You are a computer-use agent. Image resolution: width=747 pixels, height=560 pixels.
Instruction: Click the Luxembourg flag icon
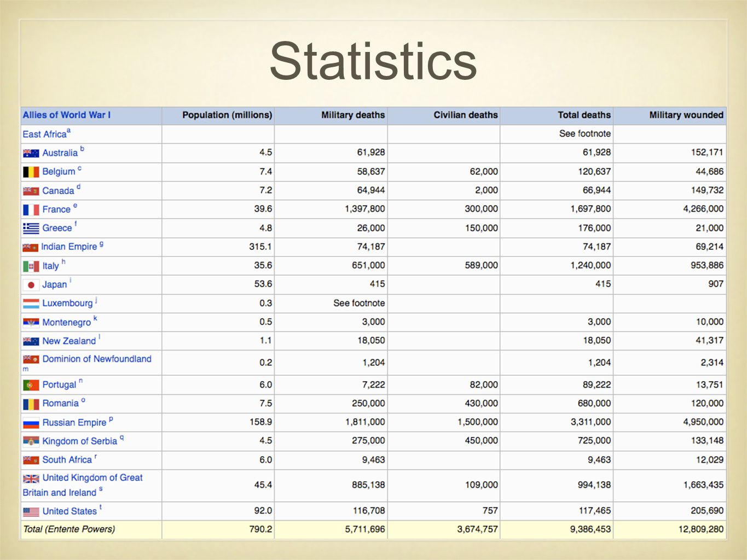31,304
